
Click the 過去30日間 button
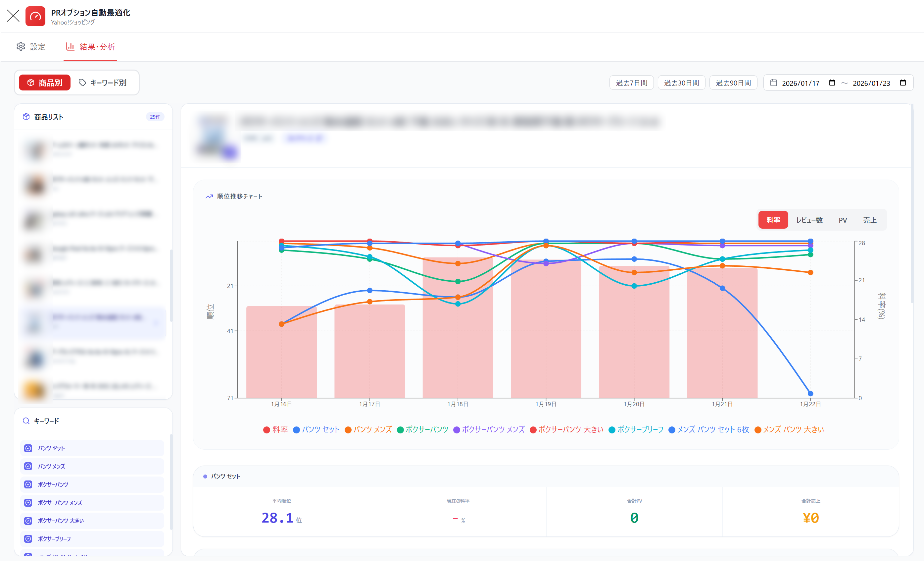click(681, 83)
